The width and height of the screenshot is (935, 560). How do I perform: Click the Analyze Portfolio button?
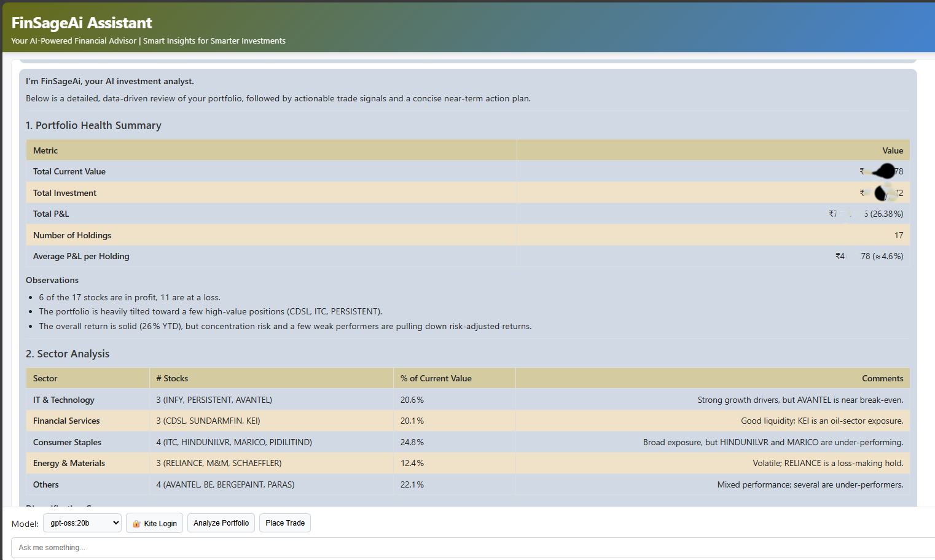(x=221, y=523)
